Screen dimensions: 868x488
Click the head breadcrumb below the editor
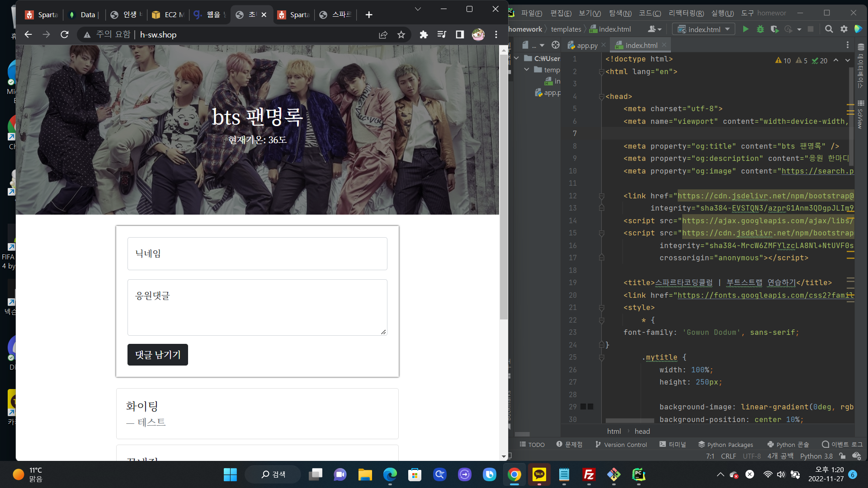642,432
